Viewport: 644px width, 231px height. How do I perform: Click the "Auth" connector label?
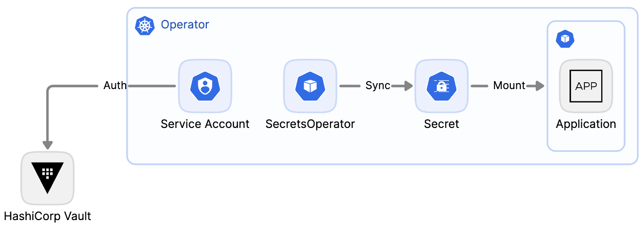[x=115, y=86]
